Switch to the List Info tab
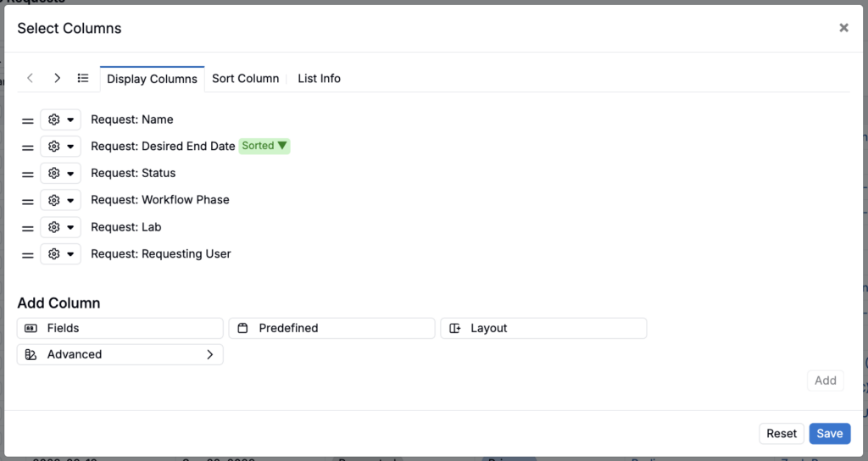Viewport: 868px width, 461px height. pyautogui.click(x=319, y=79)
